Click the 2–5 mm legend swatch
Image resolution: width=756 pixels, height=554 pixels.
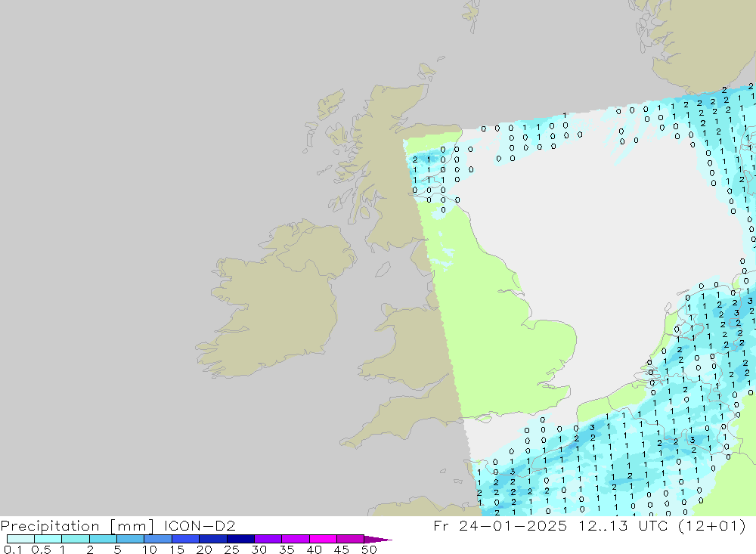103,539
